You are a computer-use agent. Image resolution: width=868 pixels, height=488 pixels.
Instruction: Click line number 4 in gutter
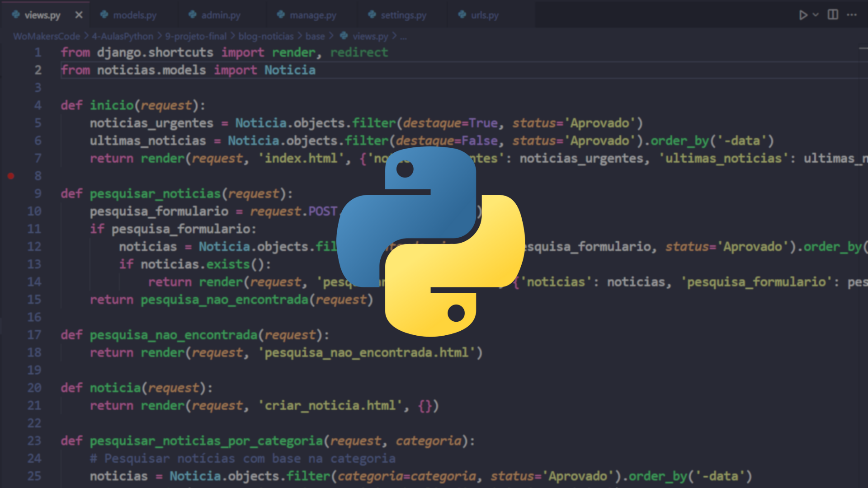click(38, 105)
